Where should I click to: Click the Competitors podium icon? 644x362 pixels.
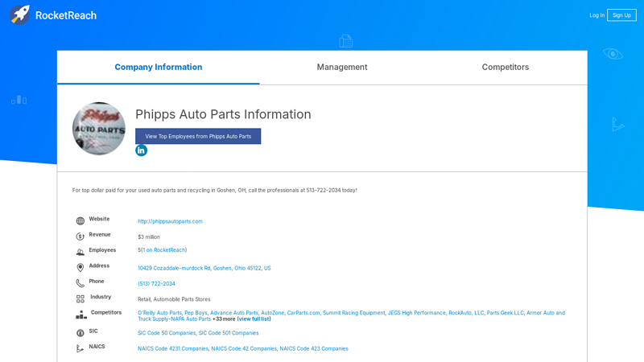[81, 315]
